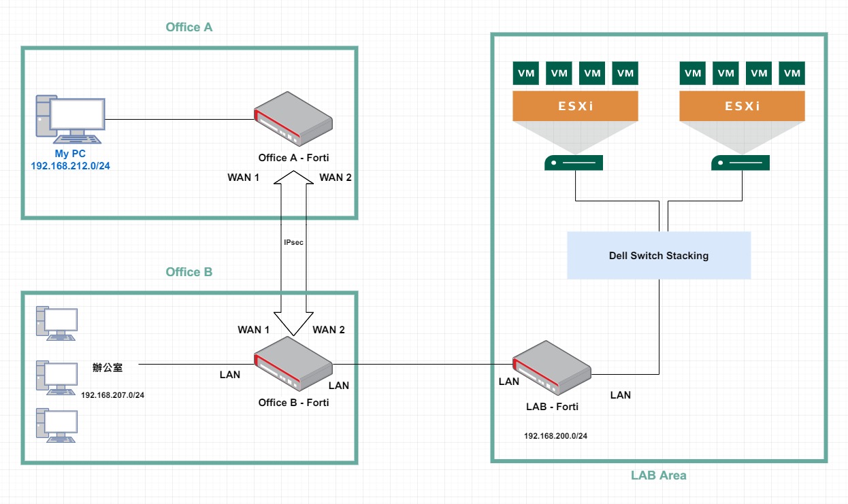Select the left orange ESXi host block

pyautogui.click(x=575, y=106)
